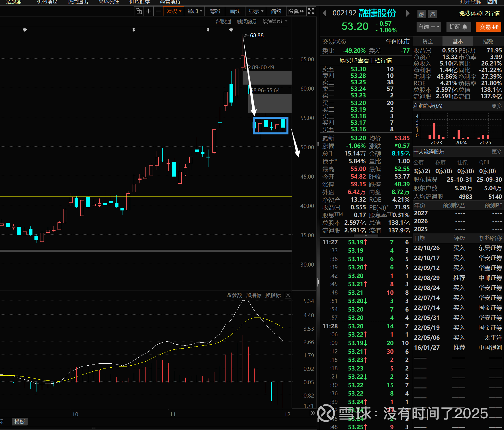Toggle the 深股通 overlay
Viewport: 504px width, 430px height.
223,21
